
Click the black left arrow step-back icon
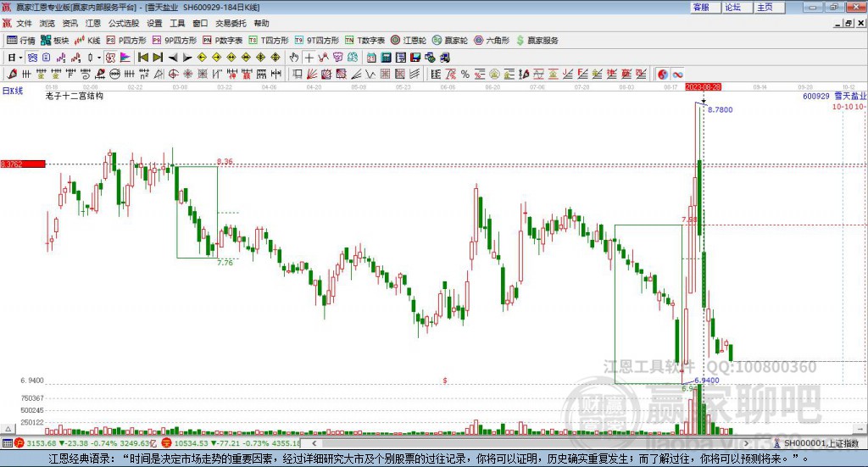(173, 58)
